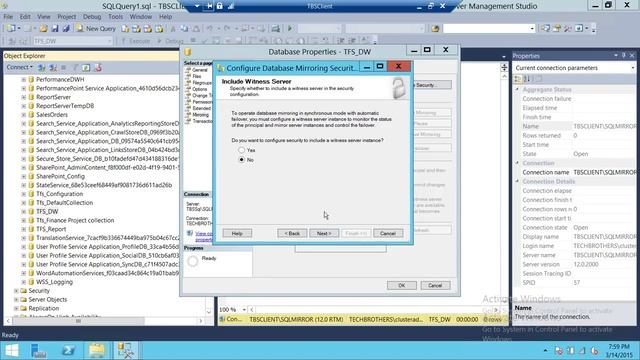Open the Current connection parameters dropdown
This screenshot has height=360, width=640.
(x=633, y=68)
